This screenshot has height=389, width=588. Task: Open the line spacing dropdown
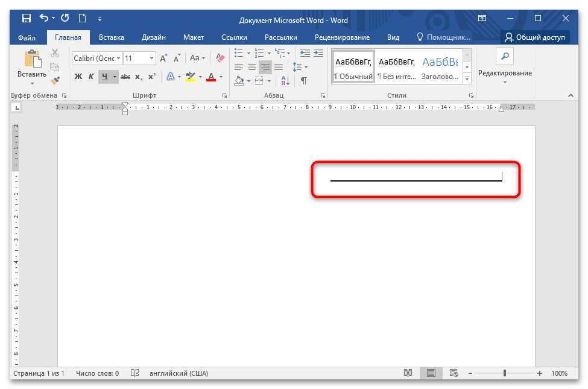pos(299,66)
